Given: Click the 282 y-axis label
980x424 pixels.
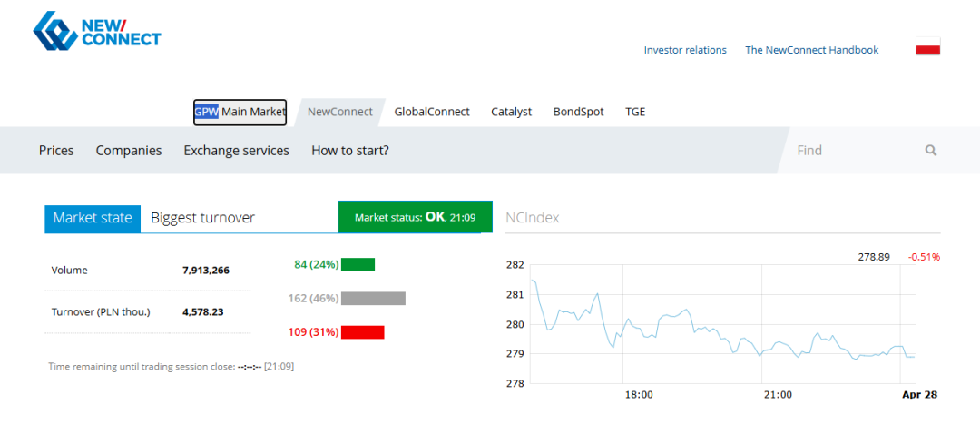Looking at the screenshot, I should [514, 265].
